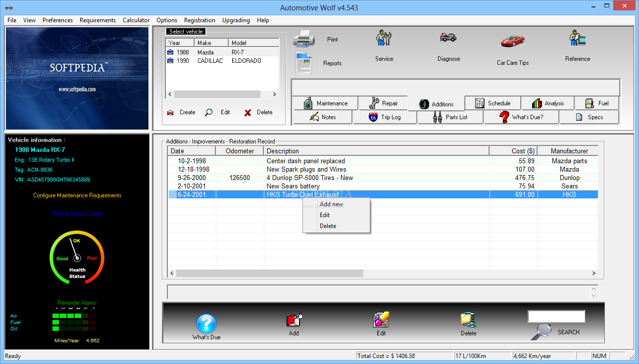Open the Analysis tab
Viewport: 639px width, 364px height.
[547, 103]
